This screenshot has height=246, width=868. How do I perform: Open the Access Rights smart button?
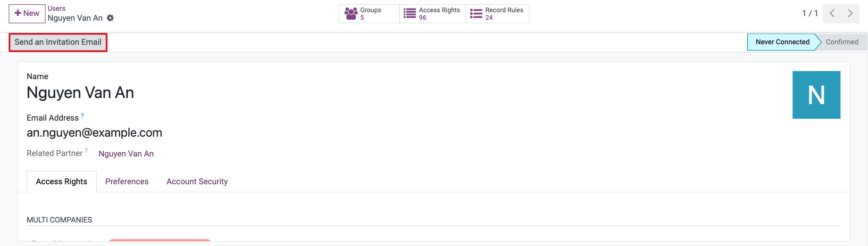click(433, 14)
